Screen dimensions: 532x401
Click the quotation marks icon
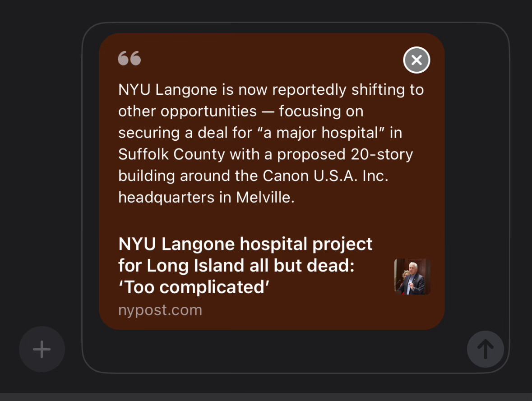[x=129, y=58]
